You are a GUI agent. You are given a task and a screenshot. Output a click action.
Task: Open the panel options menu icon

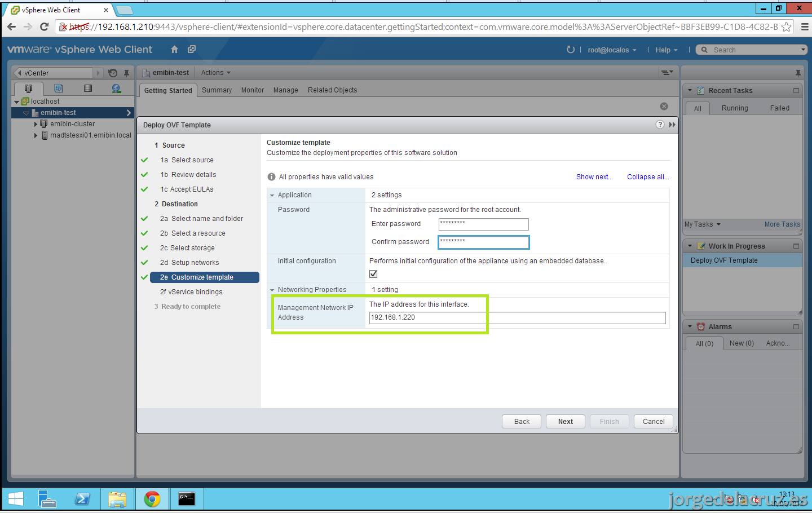pyautogui.click(x=667, y=73)
